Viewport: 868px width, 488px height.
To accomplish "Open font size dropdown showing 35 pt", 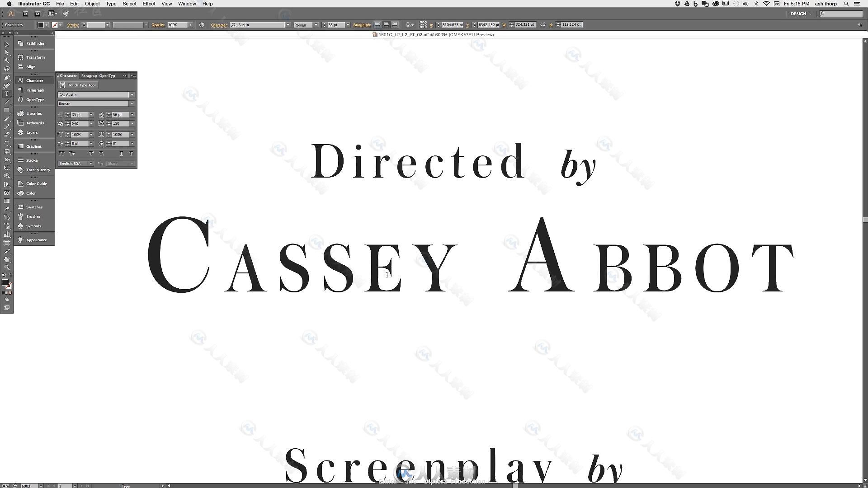I will pyautogui.click(x=91, y=115).
